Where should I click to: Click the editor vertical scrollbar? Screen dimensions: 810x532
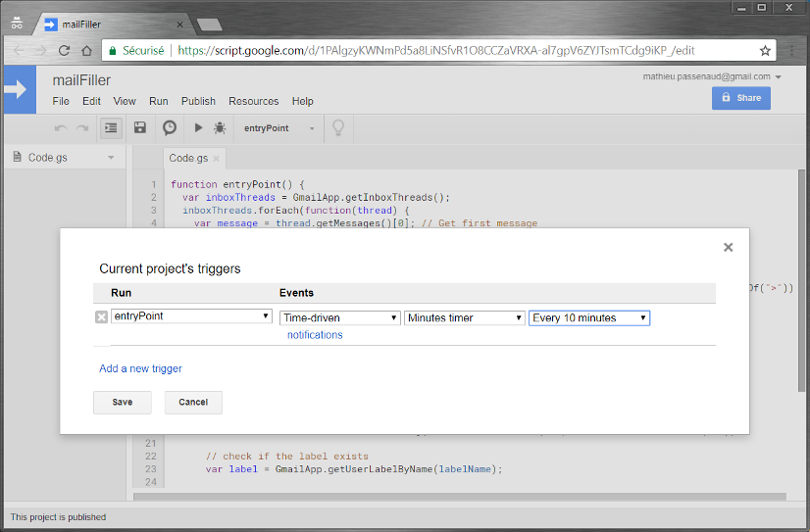[801, 280]
